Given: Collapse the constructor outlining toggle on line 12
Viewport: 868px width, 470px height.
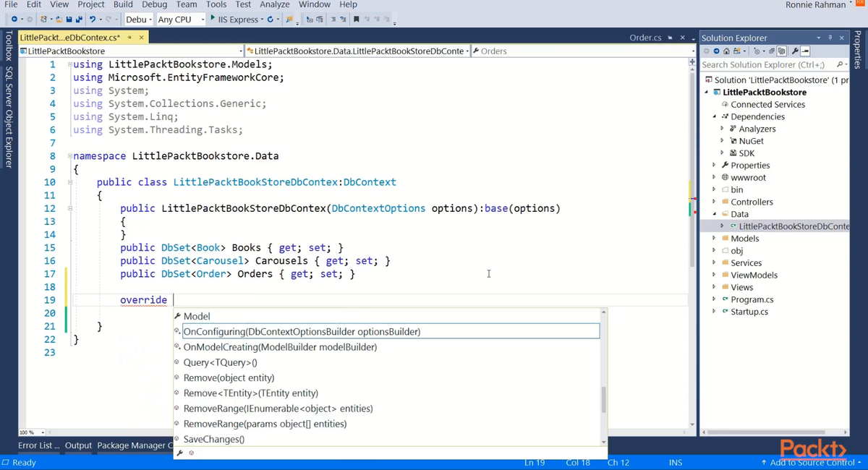Looking at the screenshot, I should tap(69, 208).
